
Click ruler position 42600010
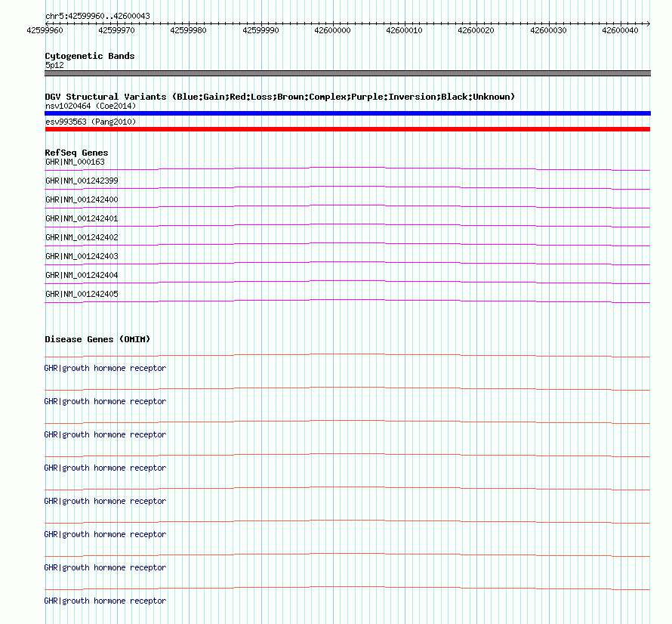click(404, 30)
